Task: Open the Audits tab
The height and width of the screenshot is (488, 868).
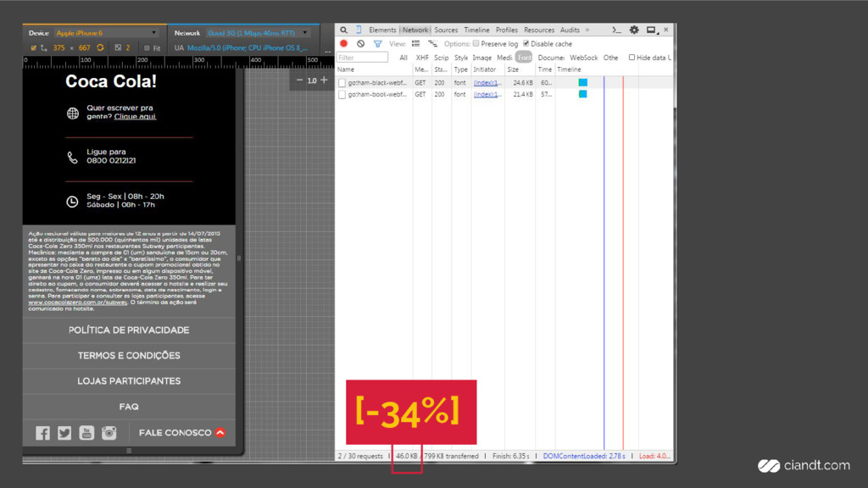Action: (x=570, y=30)
